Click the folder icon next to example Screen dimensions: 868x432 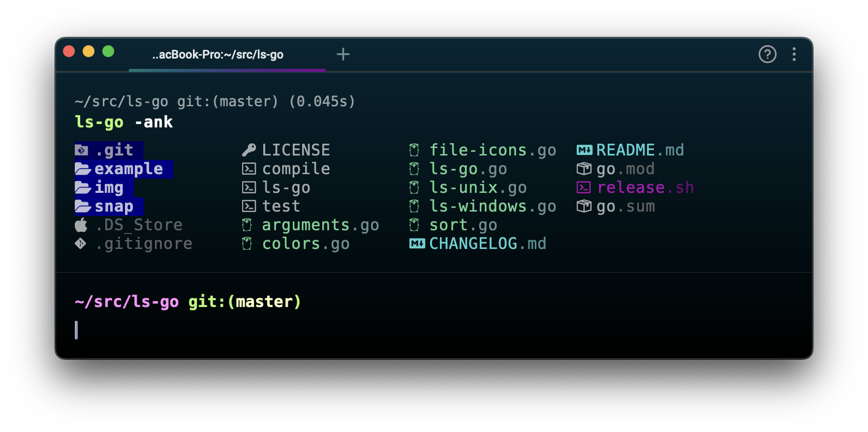tap(83, 169)
